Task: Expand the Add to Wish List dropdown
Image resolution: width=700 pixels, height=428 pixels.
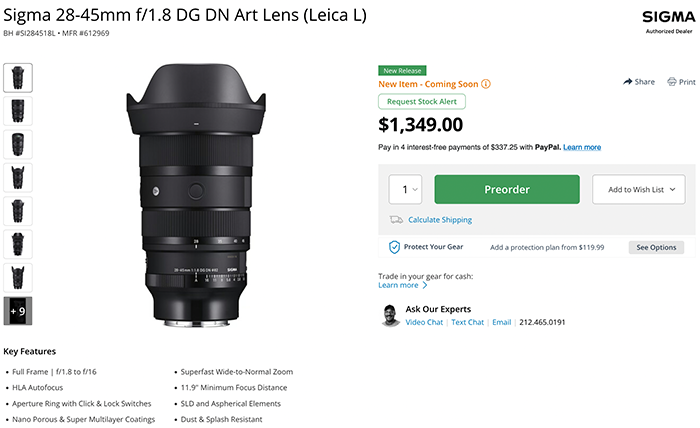Action: [636, 189]
